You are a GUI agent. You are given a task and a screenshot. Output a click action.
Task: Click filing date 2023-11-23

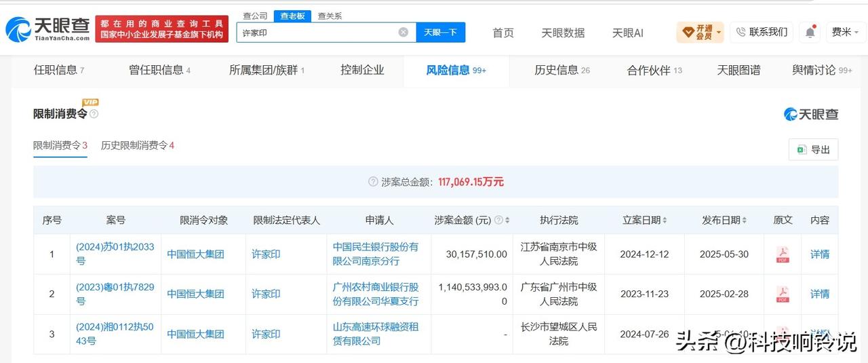[644, 294]
